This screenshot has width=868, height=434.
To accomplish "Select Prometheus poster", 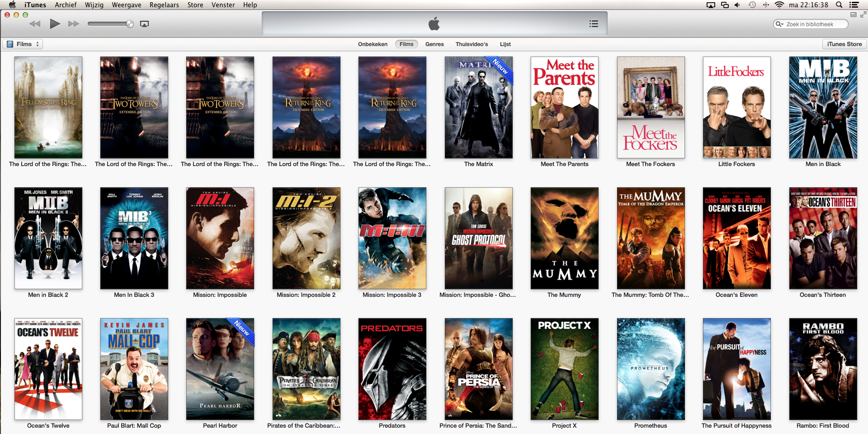I will (x=651, y=369).
